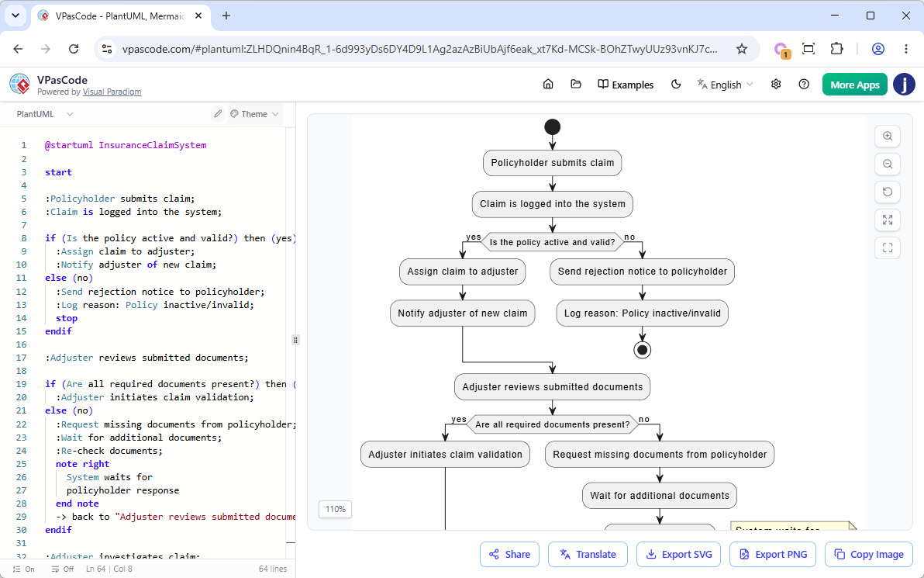Click the More Apps button
The image size is (924, 578).
(854, 85)
